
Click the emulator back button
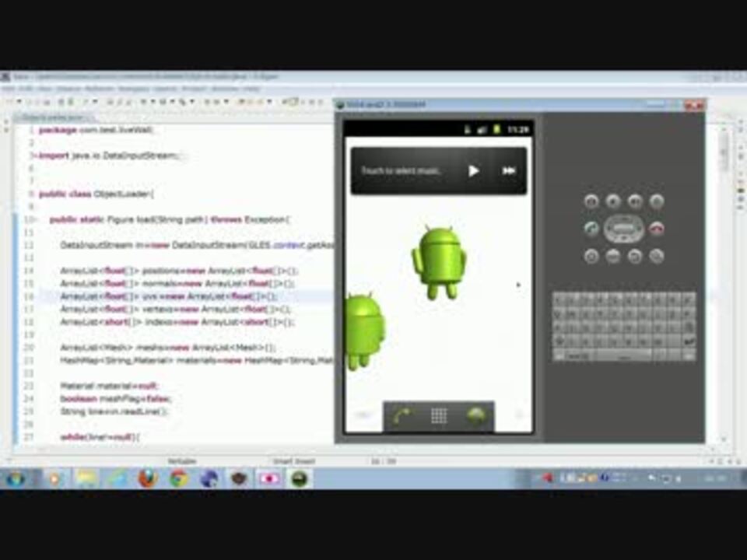point(635,257)
